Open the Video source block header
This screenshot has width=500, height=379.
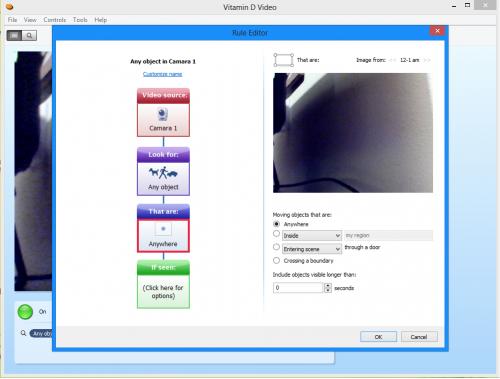tap(163, 96)
